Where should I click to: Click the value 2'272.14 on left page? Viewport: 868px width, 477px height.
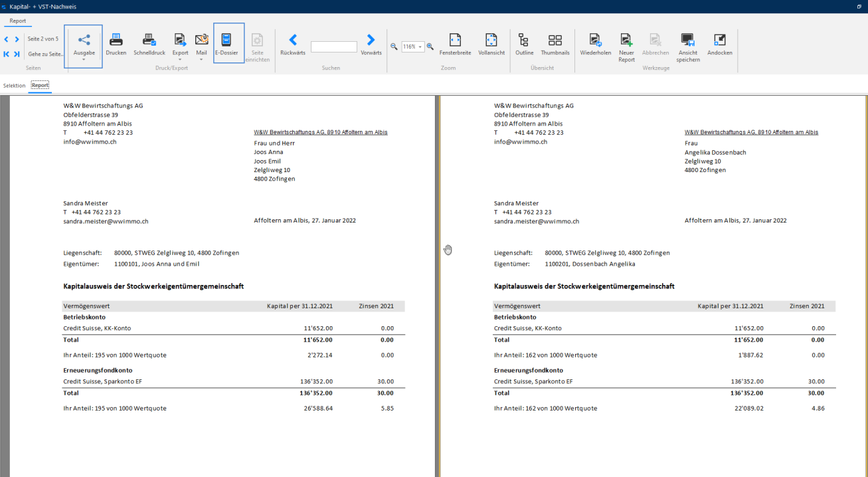tap(320, 355)
